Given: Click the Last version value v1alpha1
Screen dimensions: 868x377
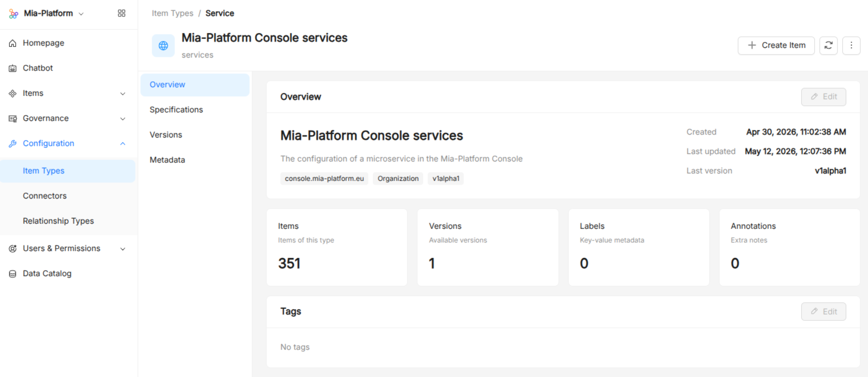Looking at the screenshot, I should pos(830,171).
